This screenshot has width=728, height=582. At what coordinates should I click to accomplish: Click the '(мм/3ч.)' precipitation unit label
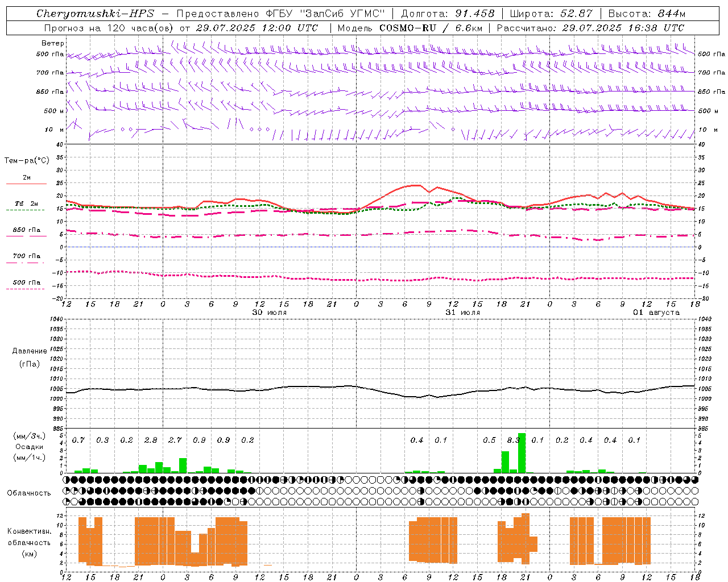point(28,436)
